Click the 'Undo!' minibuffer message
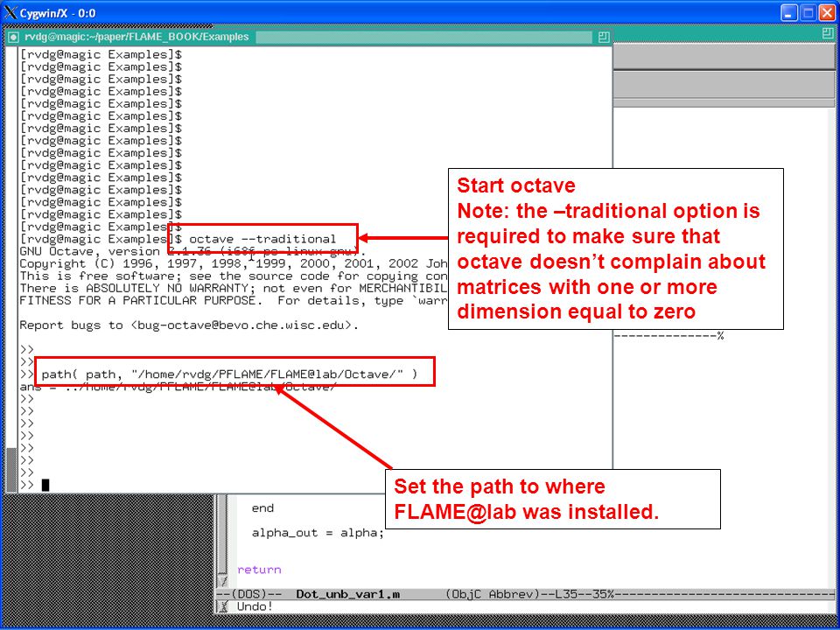 [255, 606]
